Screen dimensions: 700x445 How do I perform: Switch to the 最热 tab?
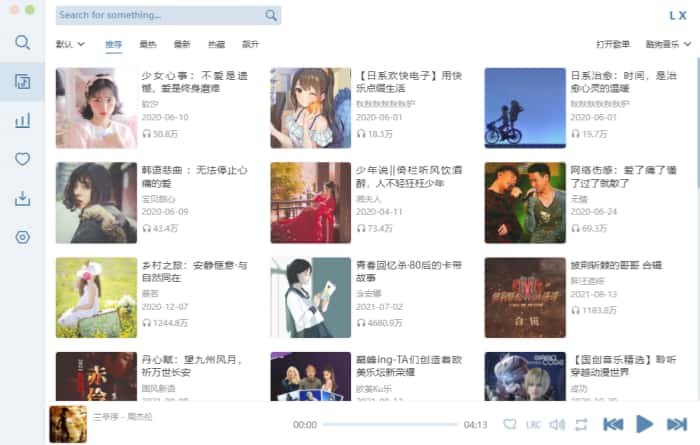tap(148, 44)
